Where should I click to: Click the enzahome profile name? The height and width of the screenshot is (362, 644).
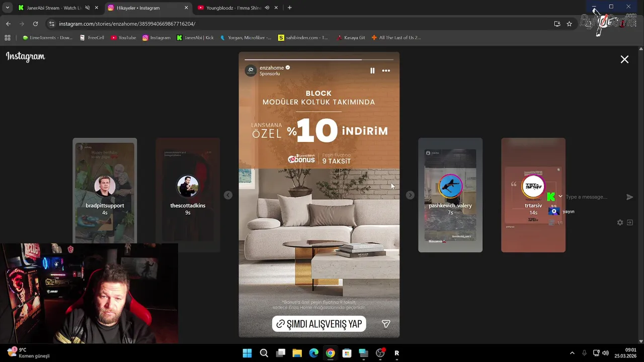click(x=272, y=68)
